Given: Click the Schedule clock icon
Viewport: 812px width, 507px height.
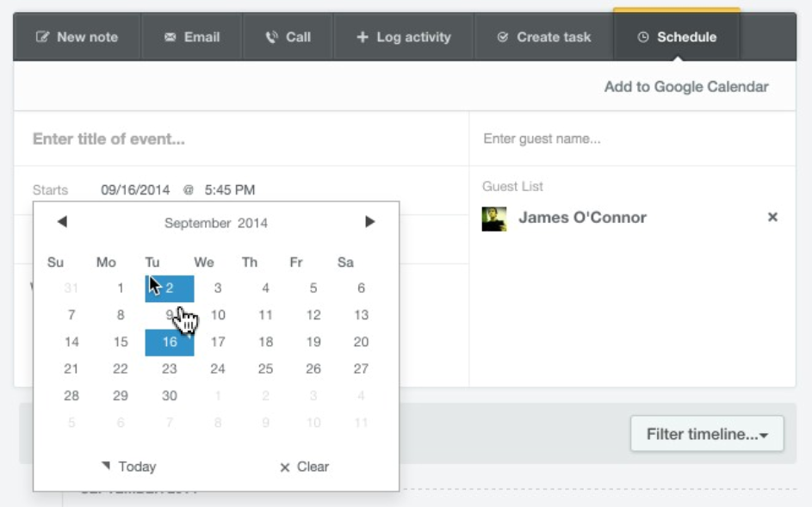Looking at the screenshot, I should [x=642, y=37].
